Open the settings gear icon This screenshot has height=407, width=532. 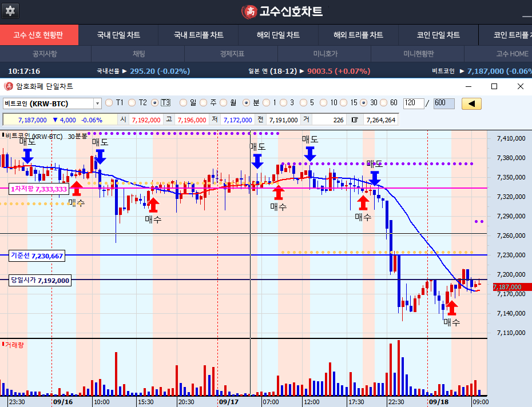point(10,11)
